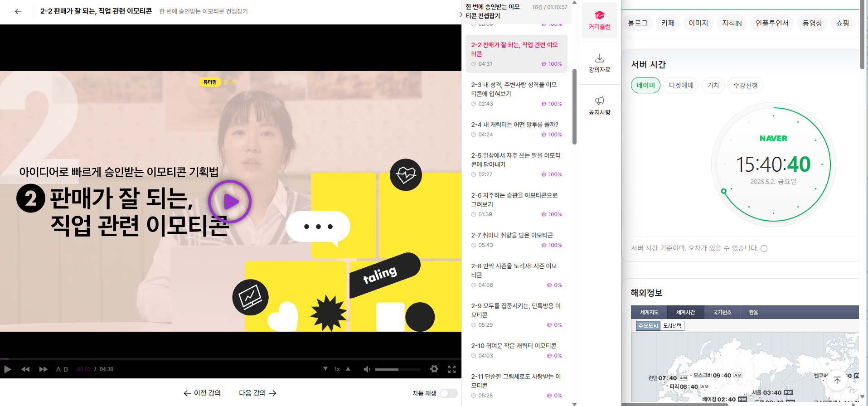Click the 파리 time label on the map
Viewport: 868px width, 406px height.
pyautogui.click(x=689, y=387)
